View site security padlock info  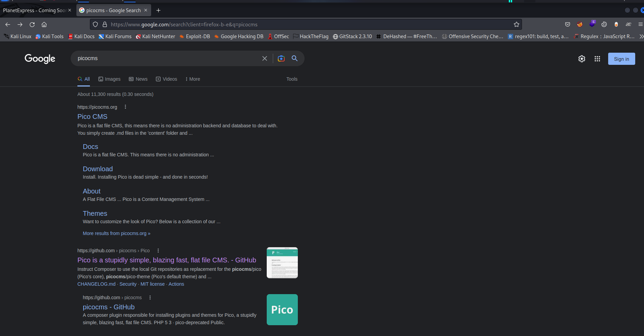105,24
